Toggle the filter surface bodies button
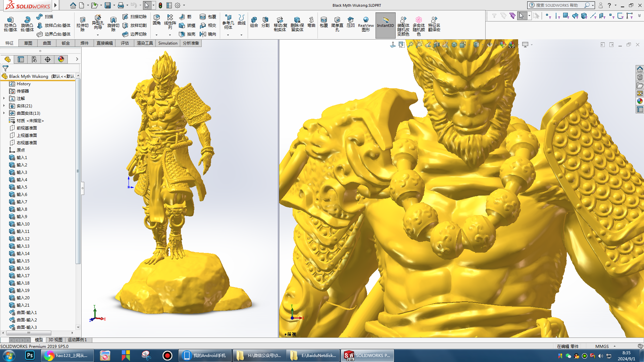The height and width of the screenshot is (362, 644). 575,16
